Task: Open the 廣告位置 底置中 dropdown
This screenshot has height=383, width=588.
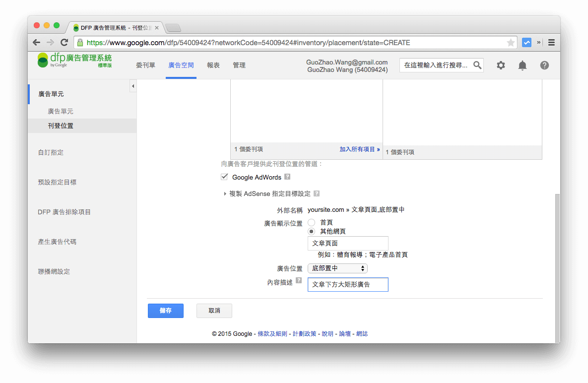Action: pos(337,268)
